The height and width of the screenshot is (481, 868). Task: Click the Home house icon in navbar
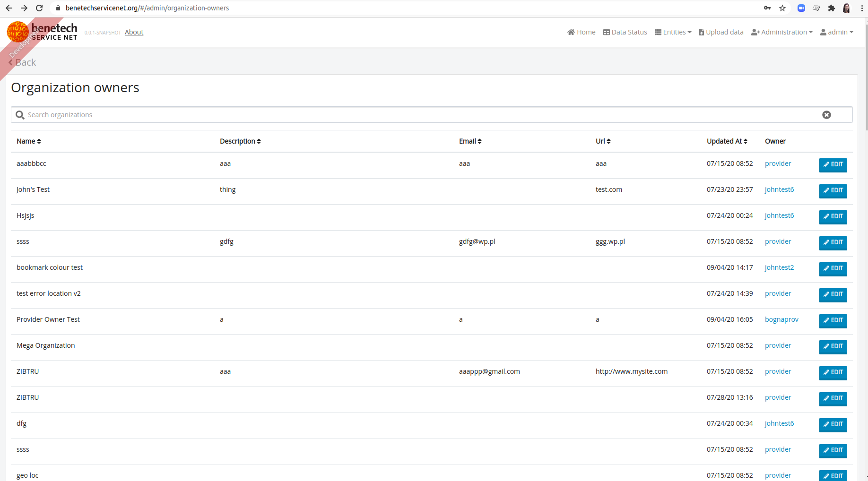click(x=571, y=32)
